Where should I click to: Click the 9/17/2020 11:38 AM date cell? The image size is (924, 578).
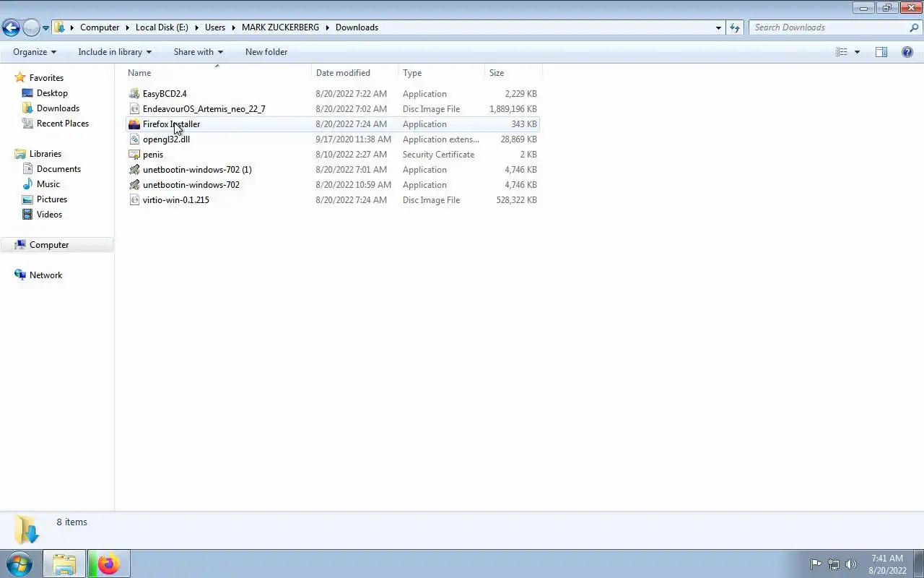353,139
